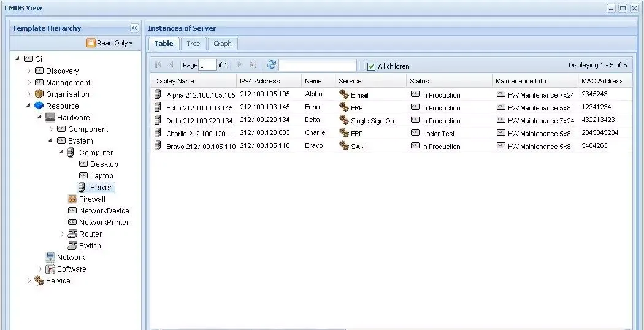Click HW Maintenance 7x24 in Alpha row
This screenshot has height=330, width=644.
(x=541, y=95)
